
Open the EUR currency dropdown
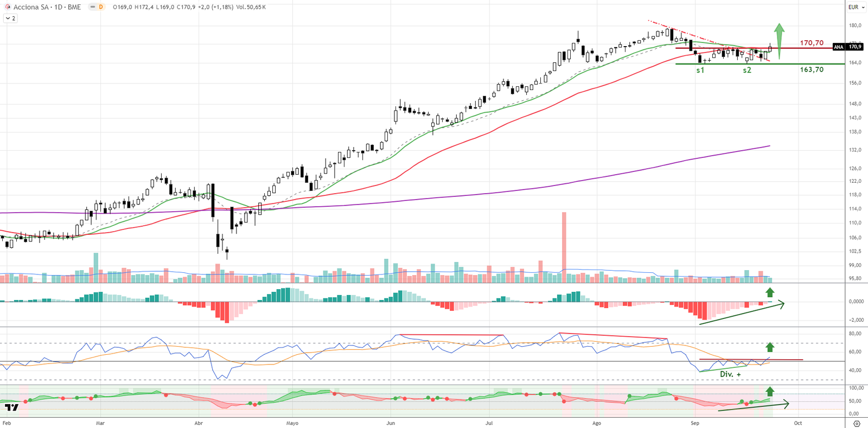point(857,7)
